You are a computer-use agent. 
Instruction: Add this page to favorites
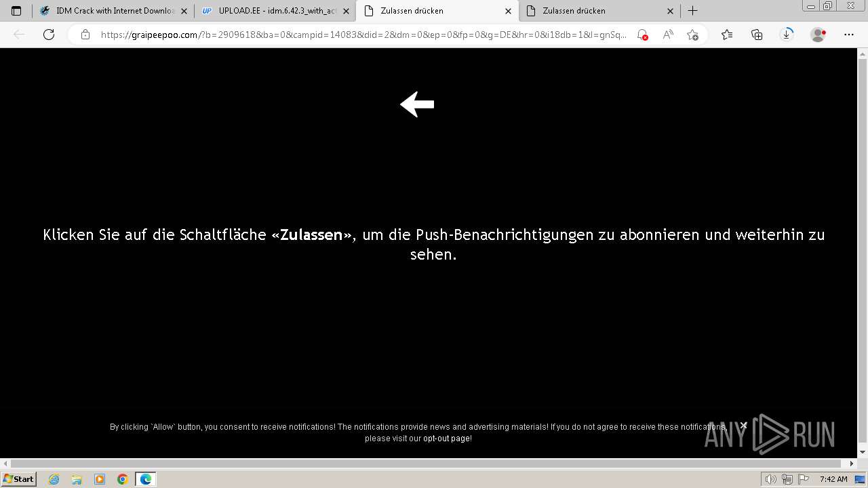click(x=692, y=35)
